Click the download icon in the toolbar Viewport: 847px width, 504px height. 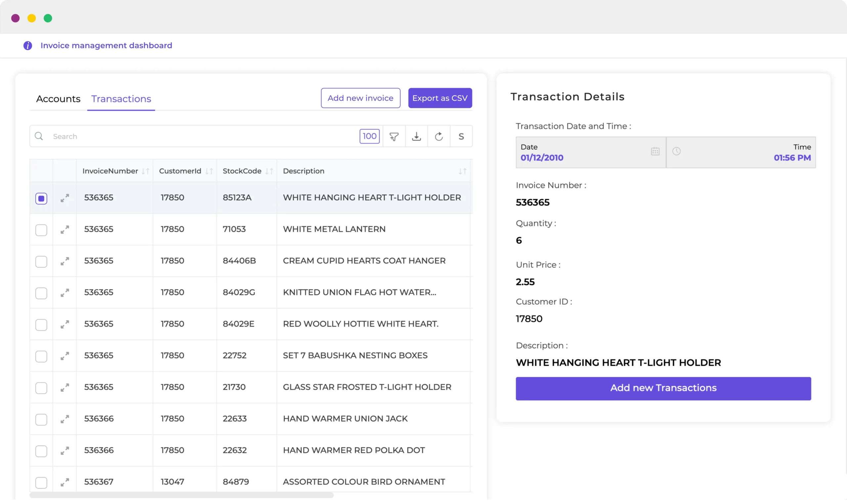pos(417,136)
